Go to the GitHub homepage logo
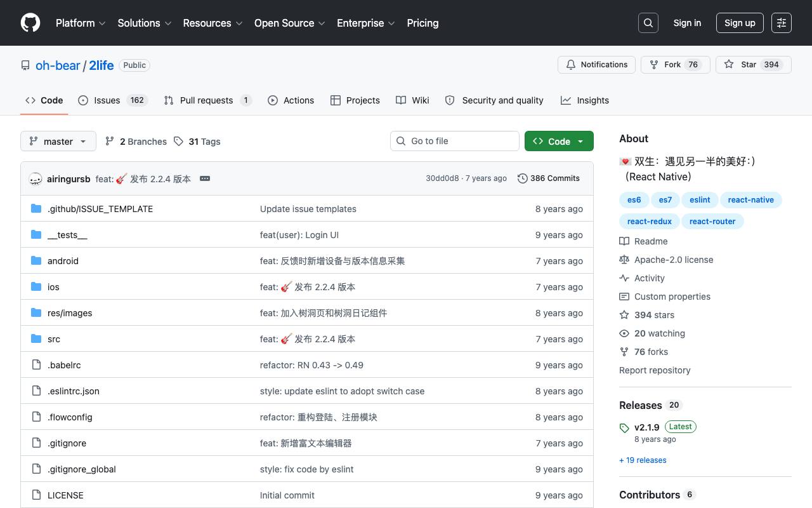 tap(30, 23)
